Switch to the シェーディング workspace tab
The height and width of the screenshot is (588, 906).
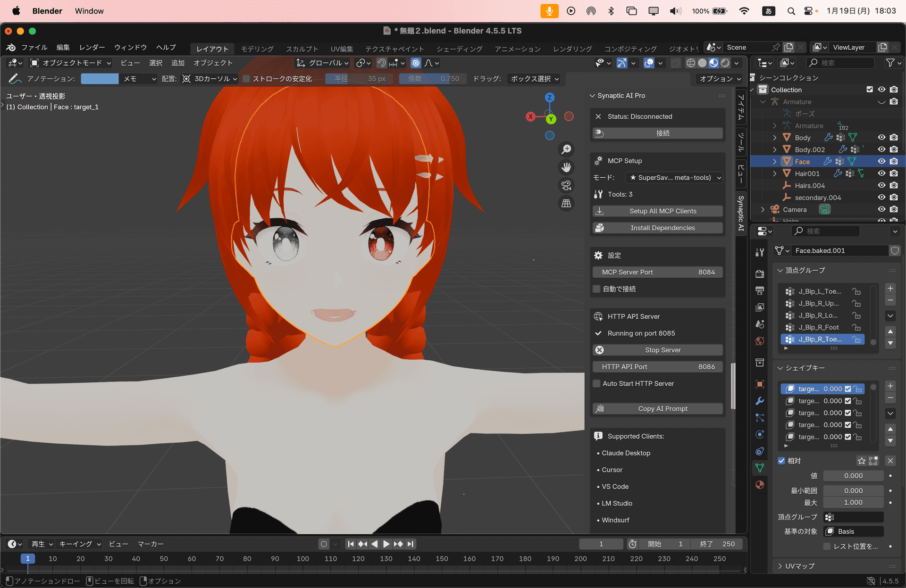[459, 48]
